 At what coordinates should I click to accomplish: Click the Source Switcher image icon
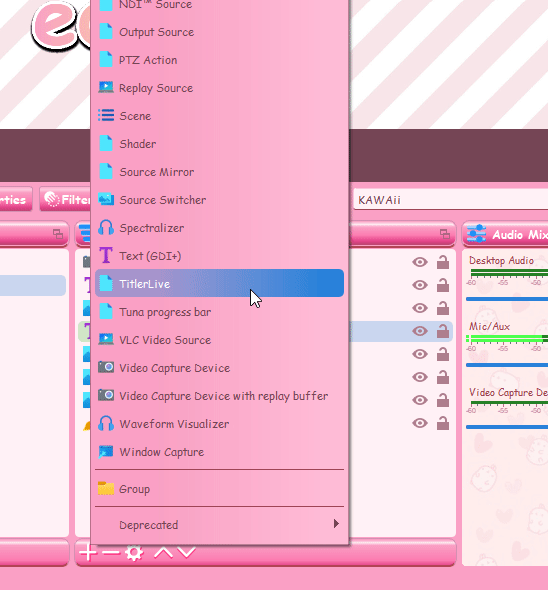(x=106, y=199)
